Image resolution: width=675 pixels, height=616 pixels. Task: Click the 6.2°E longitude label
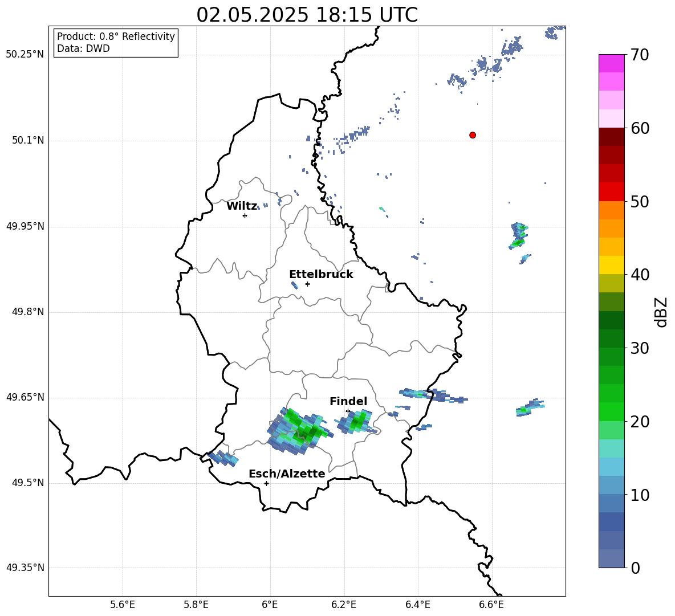pos(344,605)
